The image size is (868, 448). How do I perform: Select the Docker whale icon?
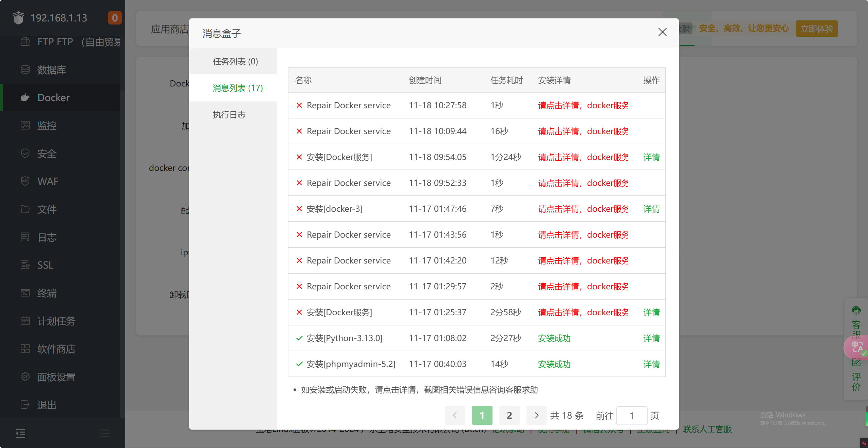click(x=25, y=98)
